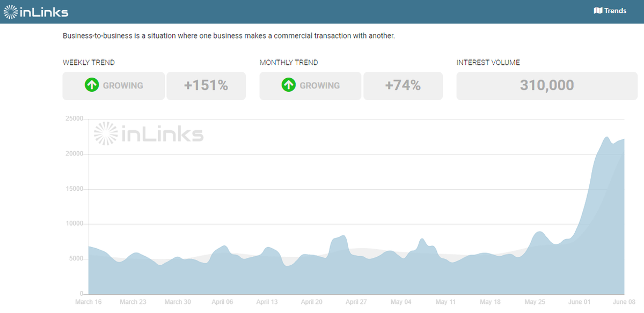Click the map icon beside Trends
Viewport: 644px width, 313px height.
[598, 11]
